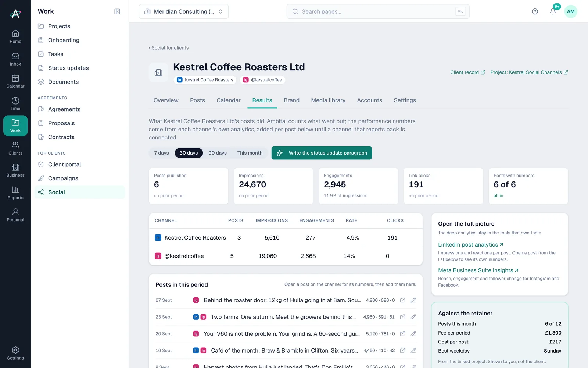This screenshot has height=368, width=588.
Task: Switch to the Overview tab
Action: pyautogui.click(x=166, y=100)
